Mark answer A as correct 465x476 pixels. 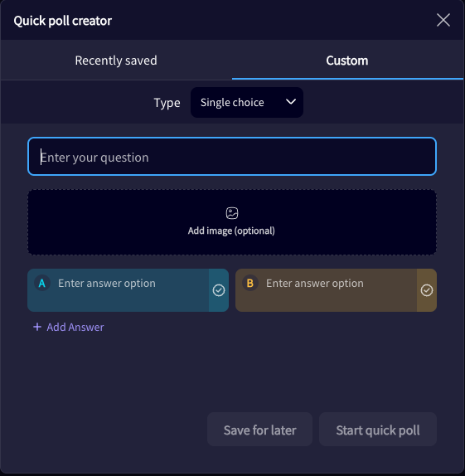219,290
